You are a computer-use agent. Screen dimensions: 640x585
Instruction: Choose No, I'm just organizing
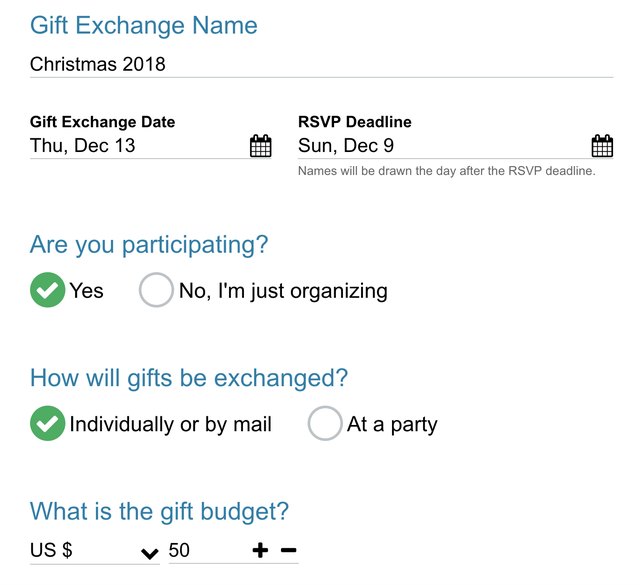[156, 289]
